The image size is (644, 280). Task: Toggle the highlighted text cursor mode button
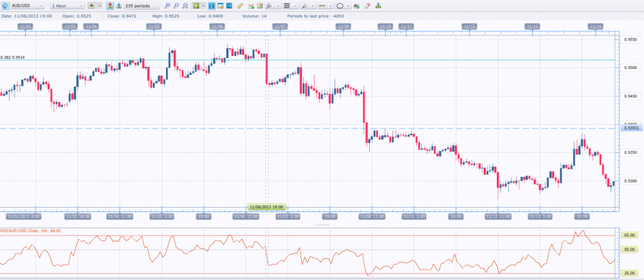click(212, 6)
